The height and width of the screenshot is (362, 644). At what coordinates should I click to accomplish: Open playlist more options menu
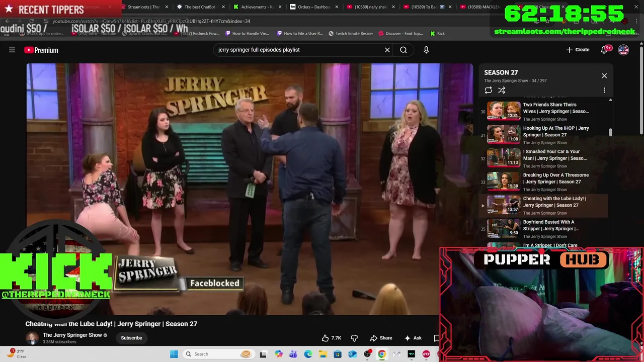(604, 90)
